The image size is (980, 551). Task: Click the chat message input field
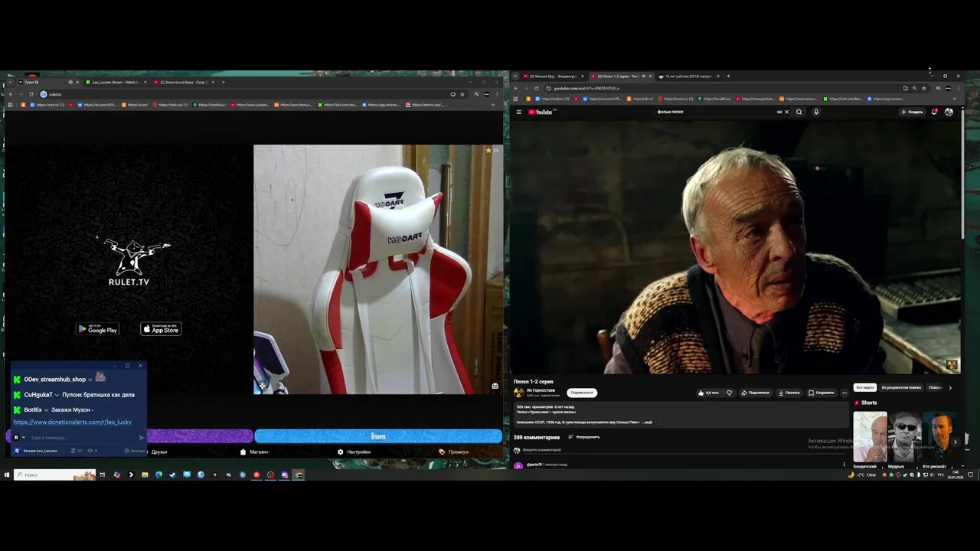pyautogui.click(x=83, y=438)
